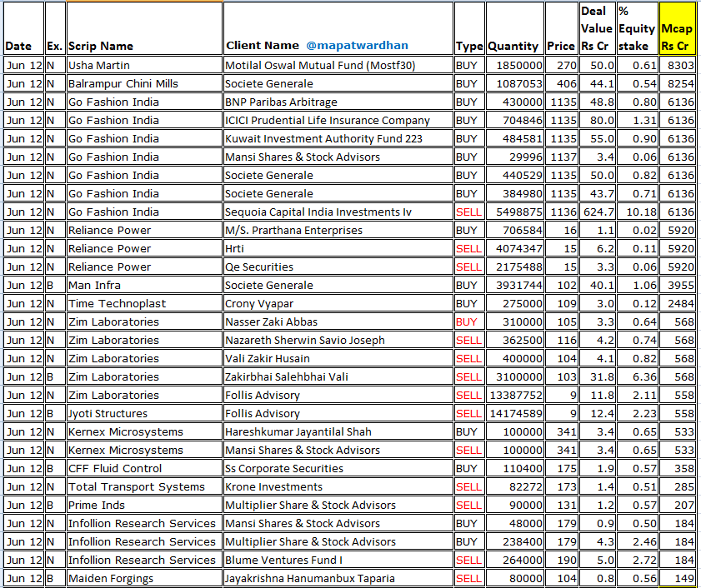The width and height of the screenshot is (701, 588).
Task: Select the equity stake '10.18' cell
Action: click(638, 212)
